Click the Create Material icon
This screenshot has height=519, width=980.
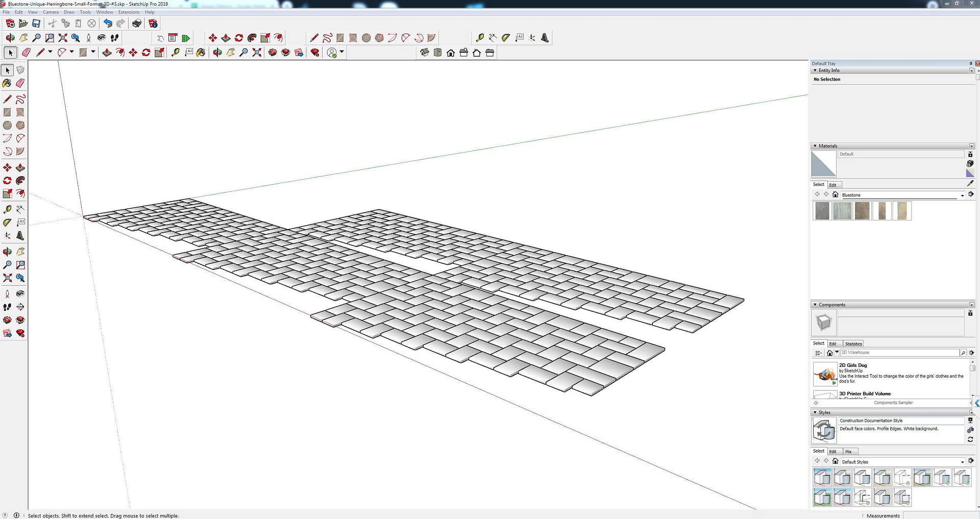(x=970, y=163)
